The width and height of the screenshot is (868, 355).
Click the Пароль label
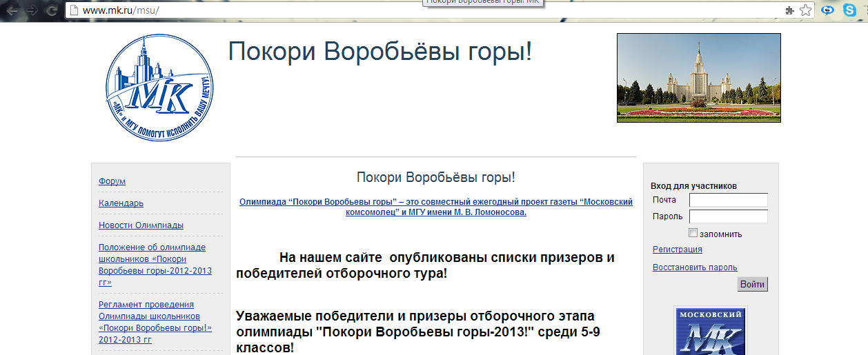667,216
